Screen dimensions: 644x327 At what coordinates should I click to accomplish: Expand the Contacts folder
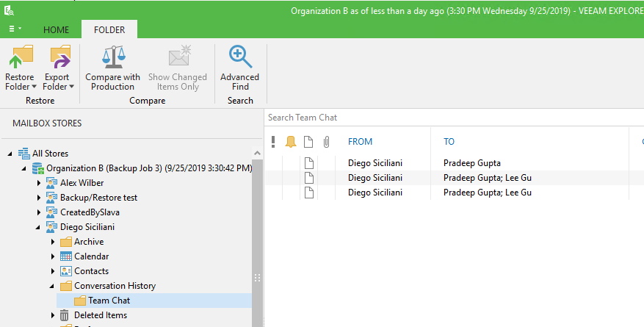[53, 271]
